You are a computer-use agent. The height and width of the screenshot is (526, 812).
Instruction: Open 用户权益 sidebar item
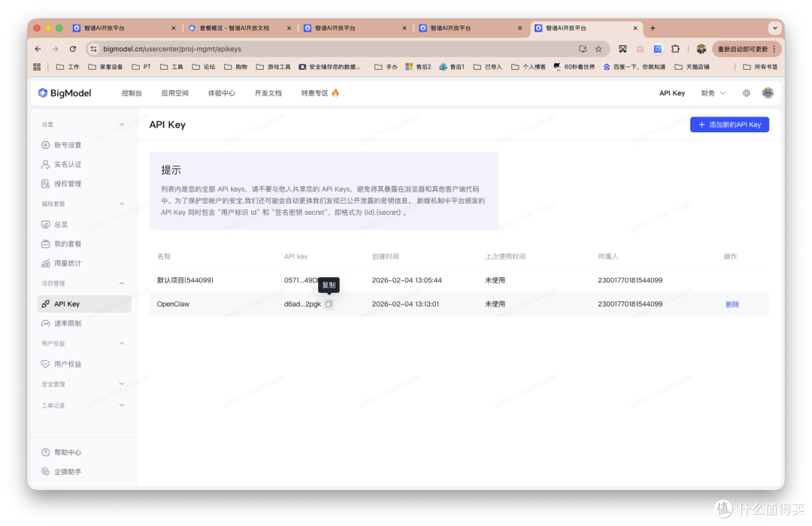pyautogui.click(x=61, y=364)
